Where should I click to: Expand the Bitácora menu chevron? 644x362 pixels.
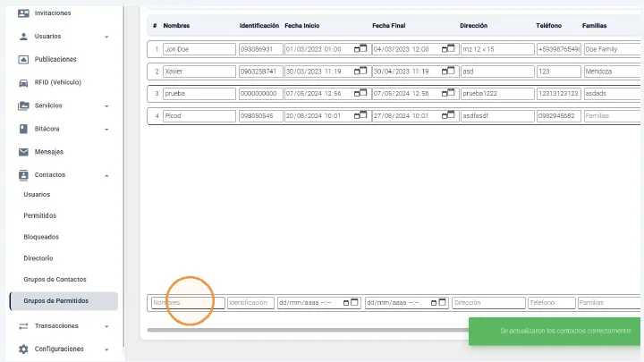106,130
